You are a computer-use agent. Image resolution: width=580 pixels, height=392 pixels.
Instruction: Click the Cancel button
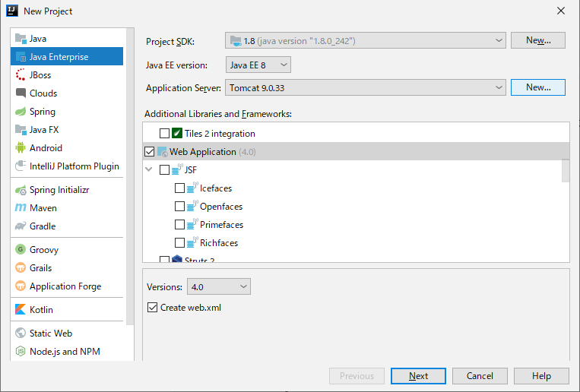pyautogui.click(x=480, y=376)
